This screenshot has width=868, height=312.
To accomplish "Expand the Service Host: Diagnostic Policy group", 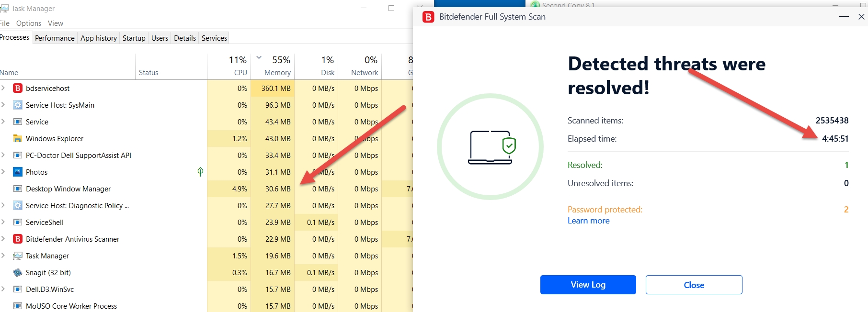I will (x=3, y=205).
